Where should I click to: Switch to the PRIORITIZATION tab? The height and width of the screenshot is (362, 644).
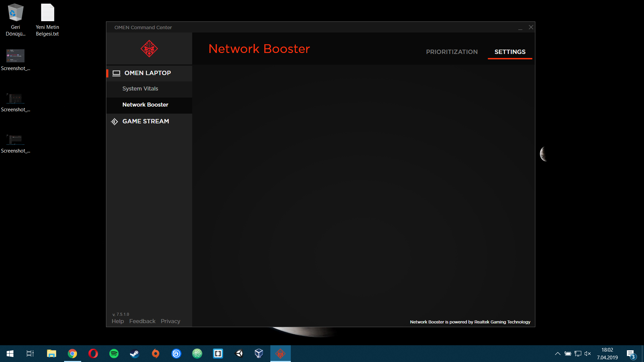(452, 52)
